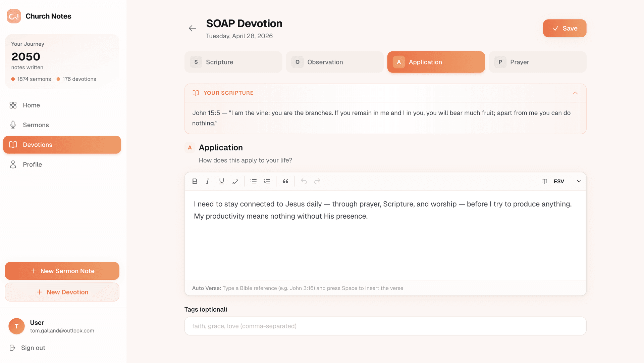
Task: Click the Tags input field
Action: coord(385,326)
